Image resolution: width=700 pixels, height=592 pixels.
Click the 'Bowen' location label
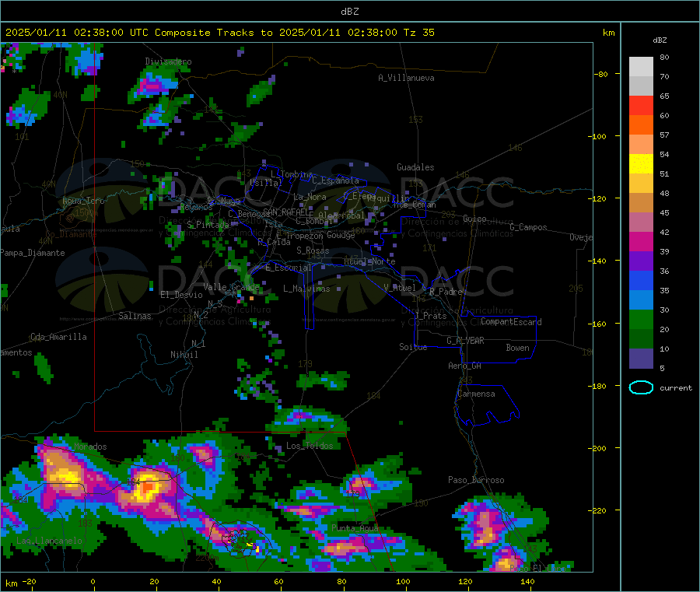[x=517, y=348]
